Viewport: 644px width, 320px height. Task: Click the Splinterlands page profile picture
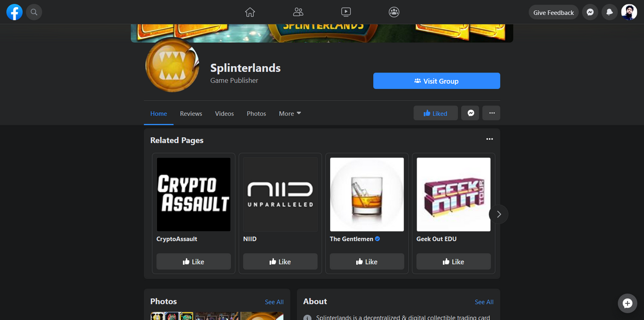pyautogui.click(x=172, y=65)
